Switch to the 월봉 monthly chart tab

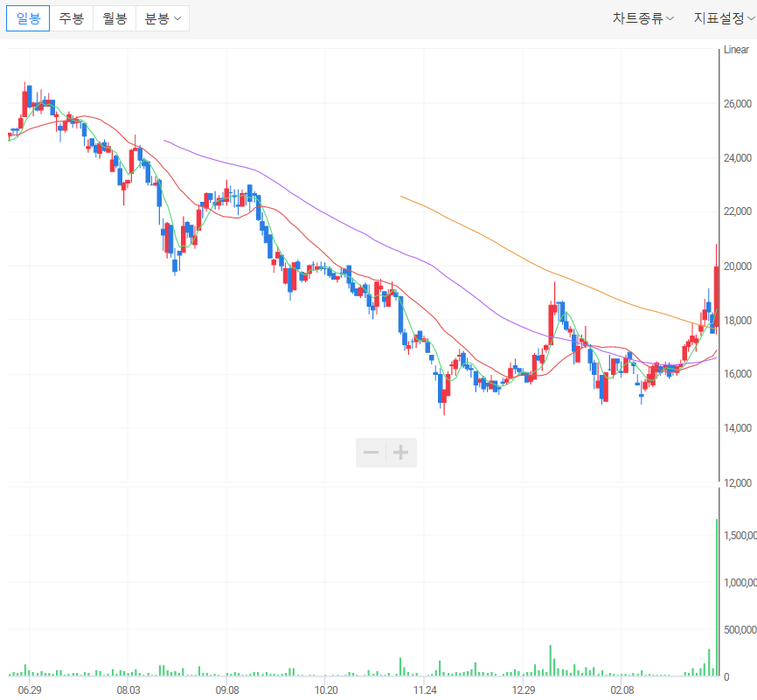pyautogui.click(x=115, y=18)
